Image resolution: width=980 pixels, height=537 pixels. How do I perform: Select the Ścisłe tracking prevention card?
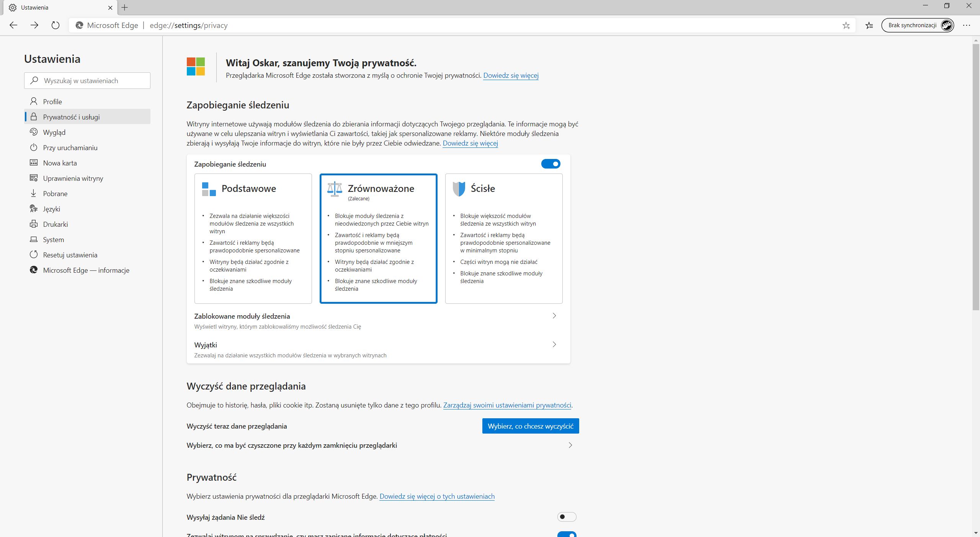pos(503,238)
